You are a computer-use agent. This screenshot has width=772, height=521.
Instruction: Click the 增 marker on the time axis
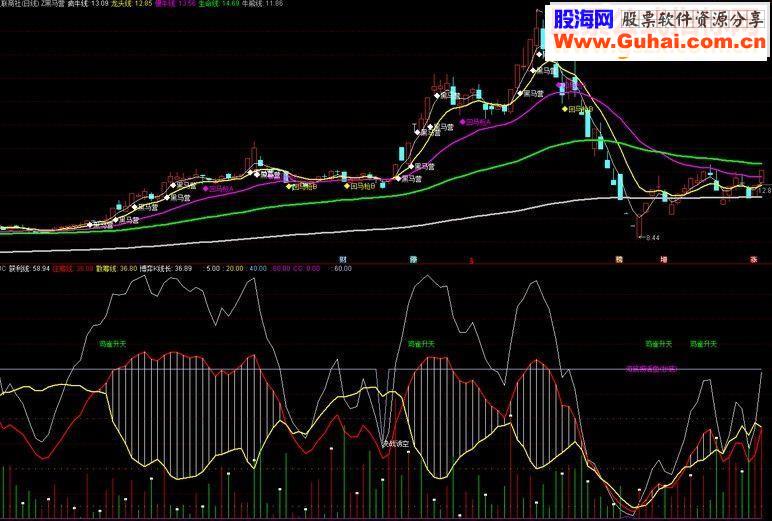click(664, 259)
